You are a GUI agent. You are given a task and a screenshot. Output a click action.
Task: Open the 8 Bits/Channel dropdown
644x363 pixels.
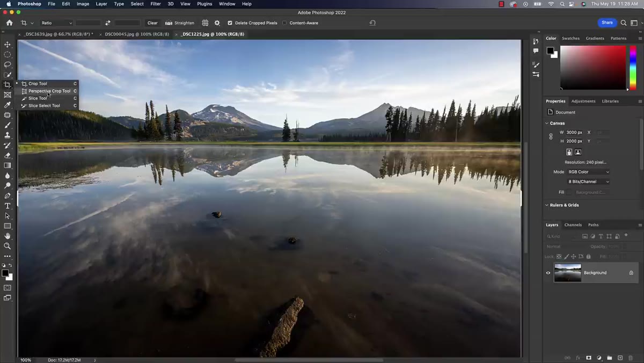[589, 181]
